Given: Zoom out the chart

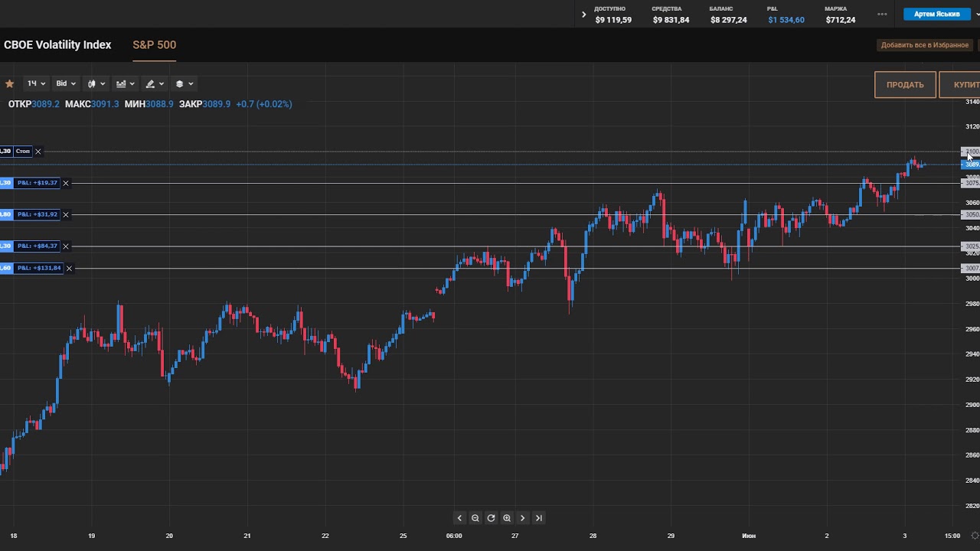Looking at the screenshot, I should (x=475, y=518).
